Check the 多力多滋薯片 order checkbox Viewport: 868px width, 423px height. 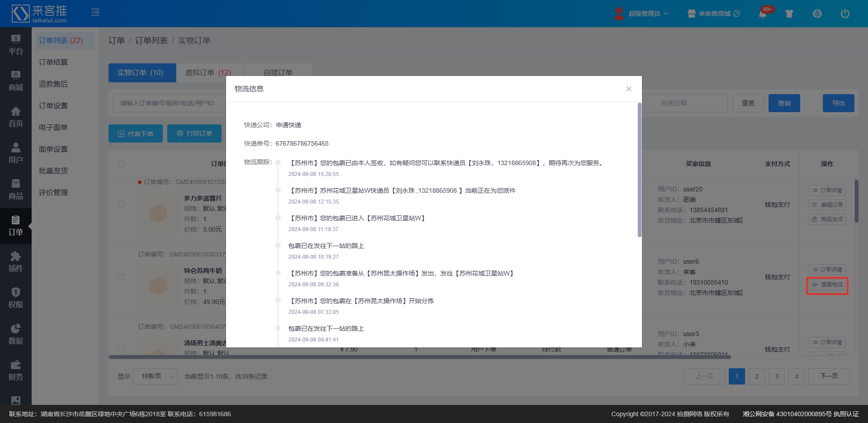point(121,204)
